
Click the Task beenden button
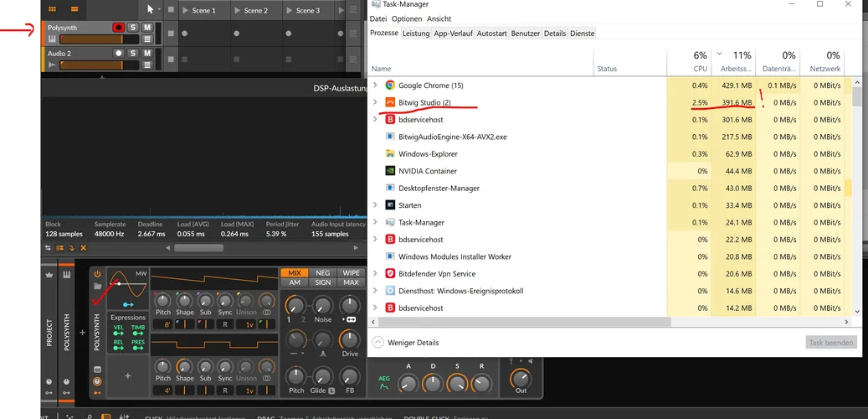click(x=831, y=343)
